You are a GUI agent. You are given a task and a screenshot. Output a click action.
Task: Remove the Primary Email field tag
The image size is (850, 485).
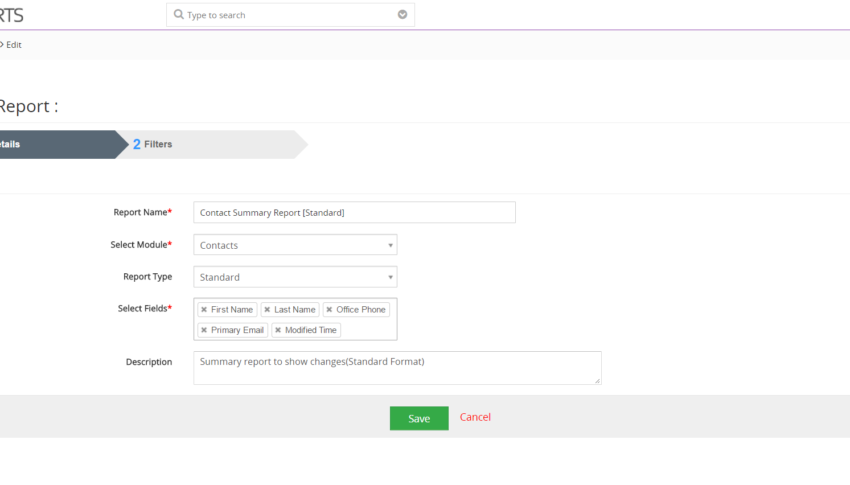coord(204,330)
